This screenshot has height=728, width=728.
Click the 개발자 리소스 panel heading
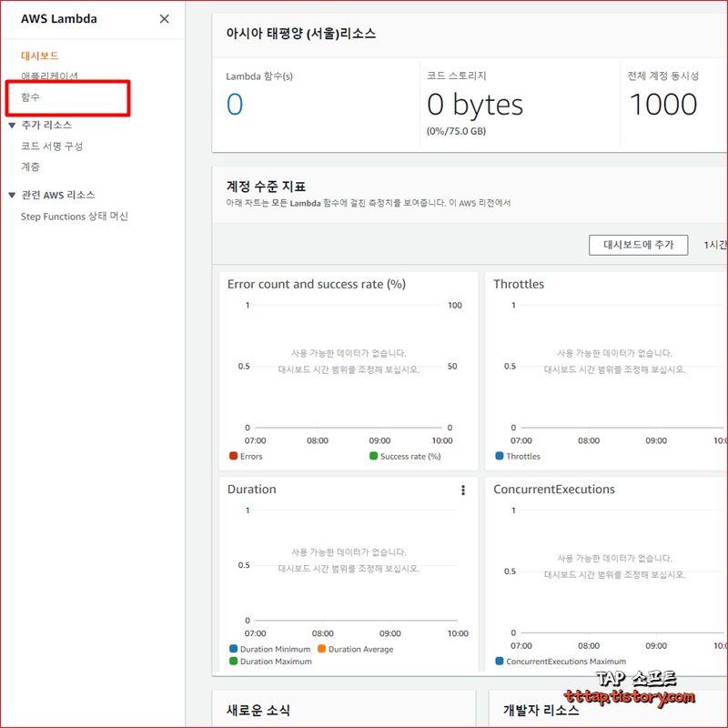tap(541, 711)
